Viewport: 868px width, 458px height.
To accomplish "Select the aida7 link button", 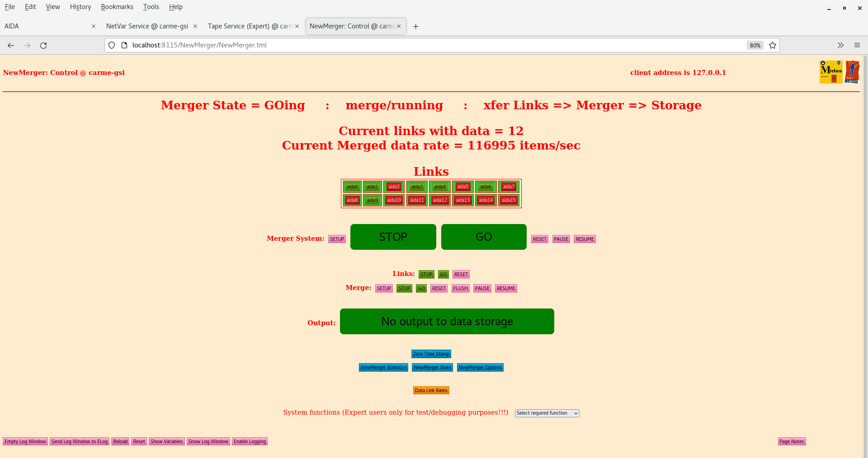I will (508, 187).
